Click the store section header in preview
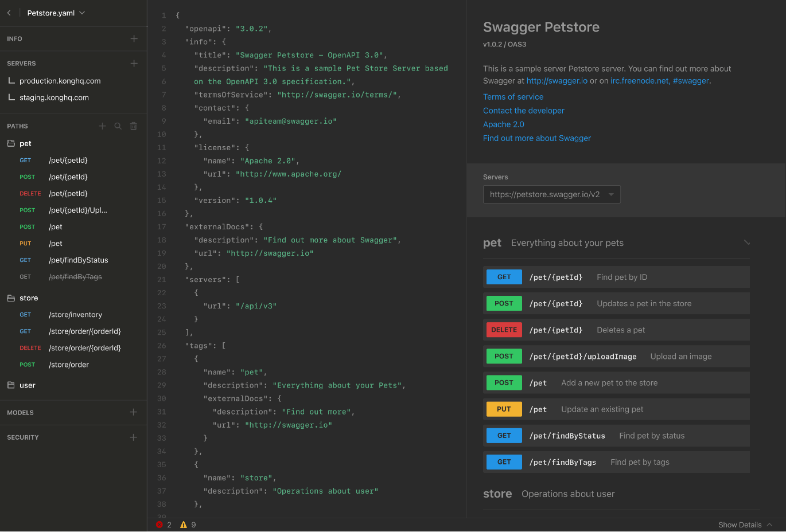Image resolution: width=786 pixels, height=532 pixels. tap(549, 494)
